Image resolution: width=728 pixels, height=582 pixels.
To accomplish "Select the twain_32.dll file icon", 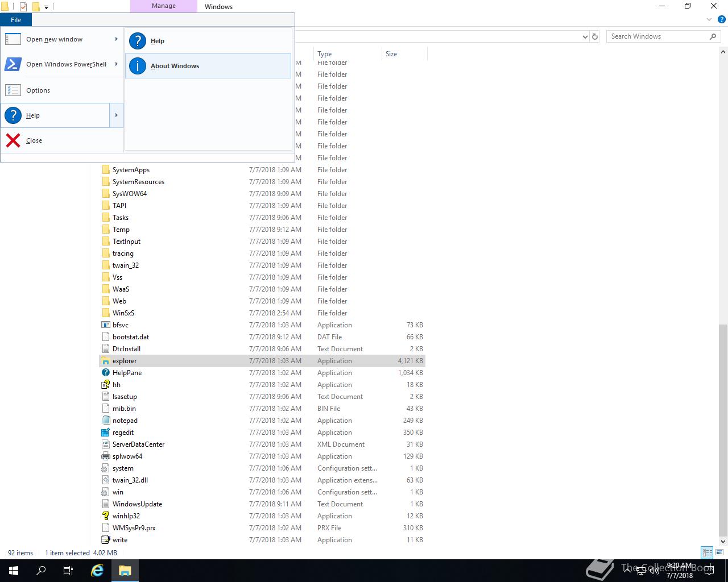I will 105,480.
